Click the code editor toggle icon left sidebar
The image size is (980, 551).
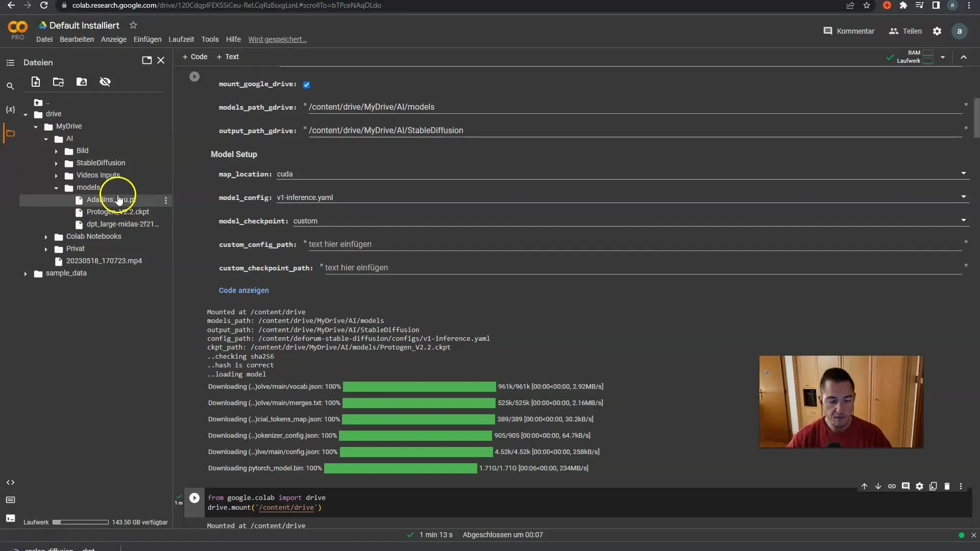tap(10, 482)
